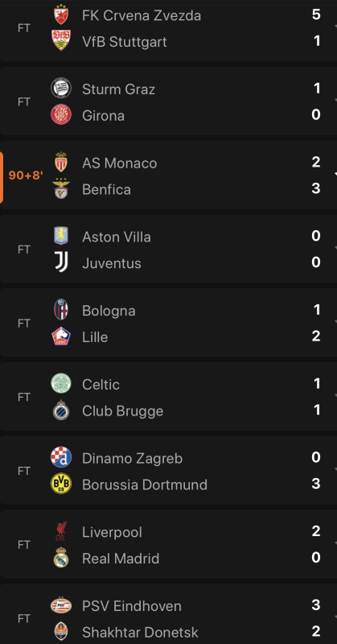The height and width of the screenshot is (644, 337).
Task: Click the Sturm Graz club crest
Action: [x=61, y=88]
